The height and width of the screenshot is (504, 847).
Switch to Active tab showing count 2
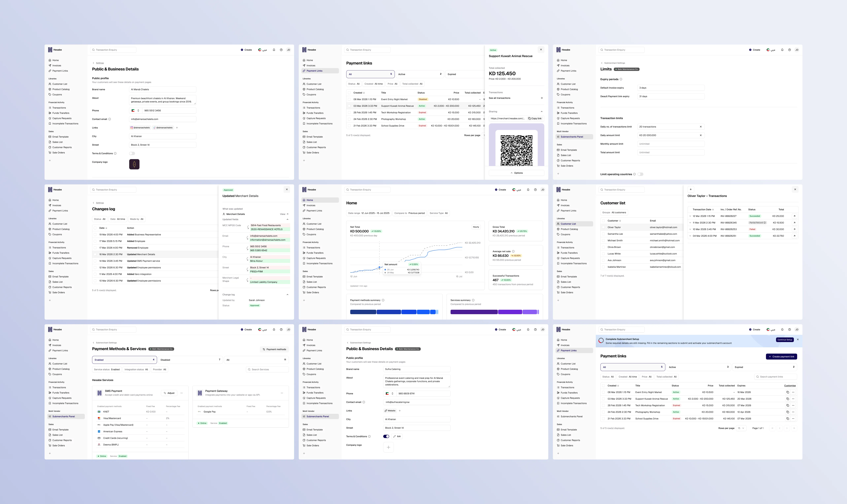[420, 74]
